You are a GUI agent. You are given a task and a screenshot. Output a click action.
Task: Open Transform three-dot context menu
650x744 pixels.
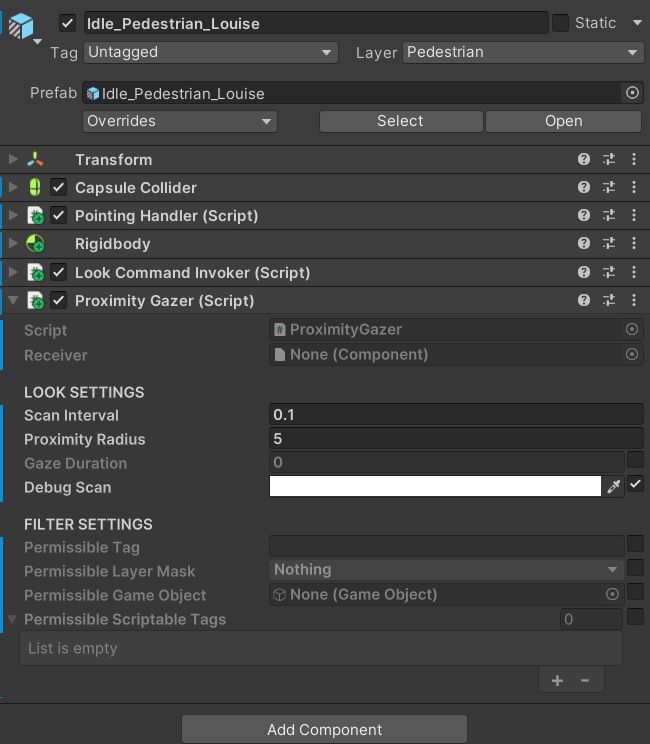[x=634, y=159]
